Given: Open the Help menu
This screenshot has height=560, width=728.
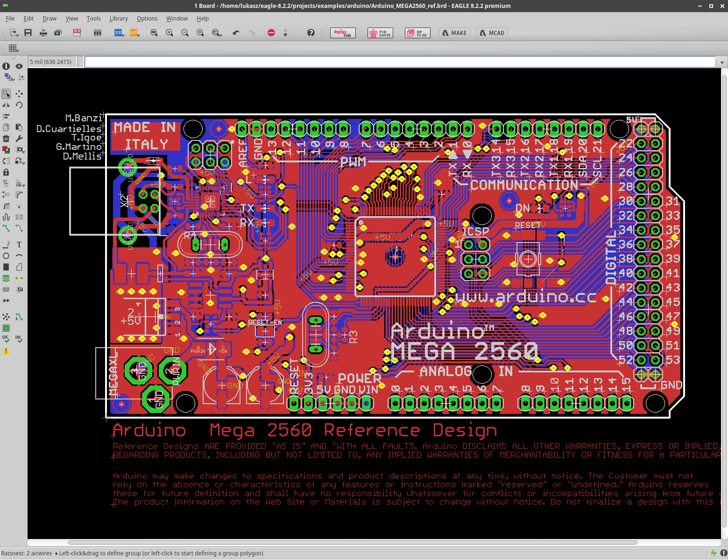Looking at the screenshot, I should pyautogui.click(x=203, y=19).
